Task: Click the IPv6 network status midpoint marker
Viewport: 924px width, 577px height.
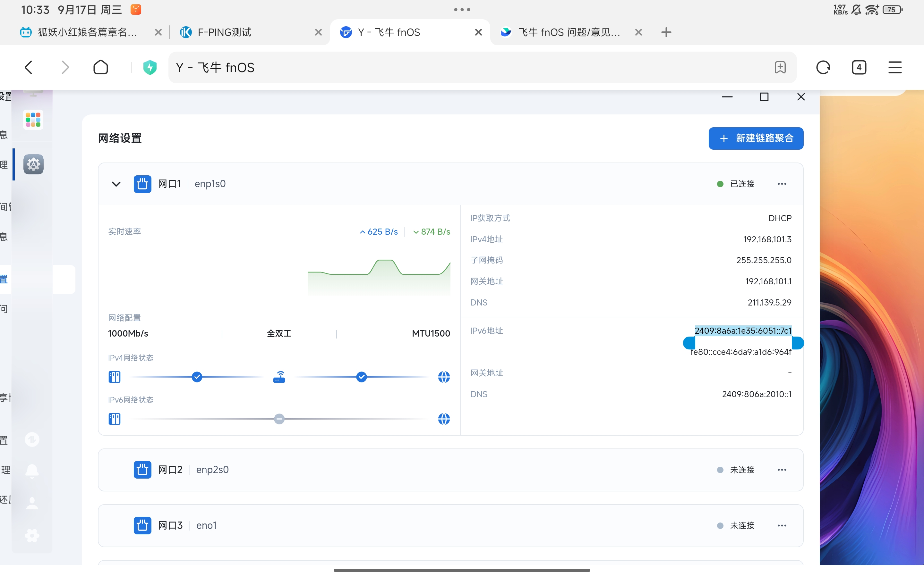Action: [279, 419]
